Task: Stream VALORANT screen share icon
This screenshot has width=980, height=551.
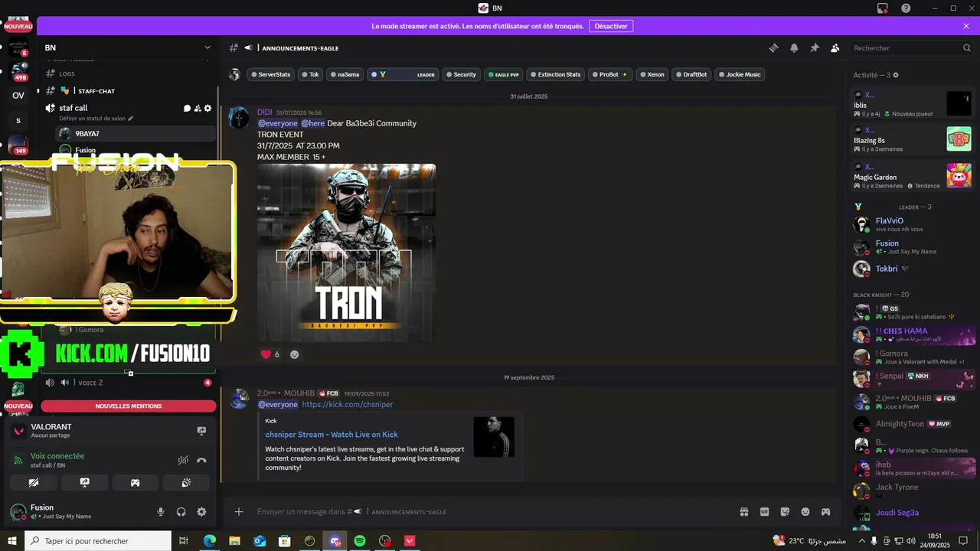Action: [x=201, y=431]
